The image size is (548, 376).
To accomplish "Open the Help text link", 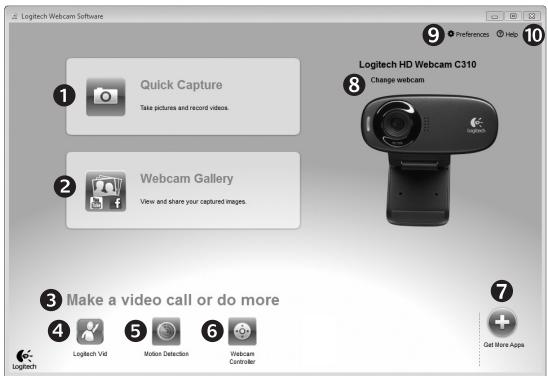I will tap(511, 34).
